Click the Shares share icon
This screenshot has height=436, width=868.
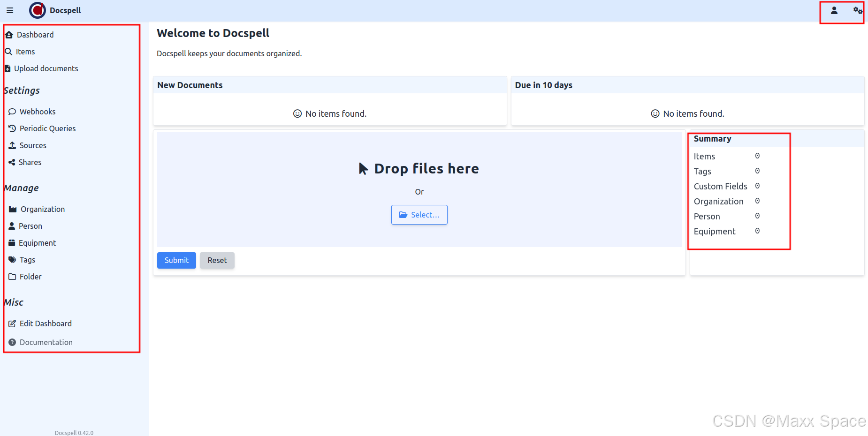[12, 162]
